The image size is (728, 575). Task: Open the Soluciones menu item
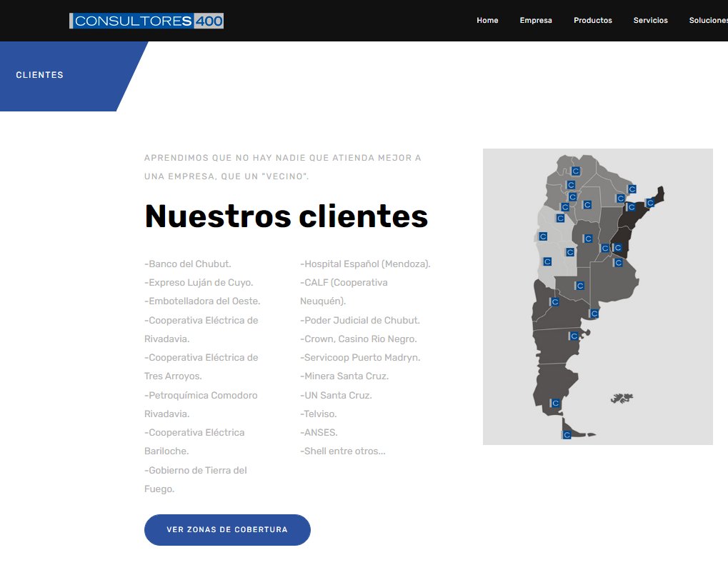coord(709,21)
